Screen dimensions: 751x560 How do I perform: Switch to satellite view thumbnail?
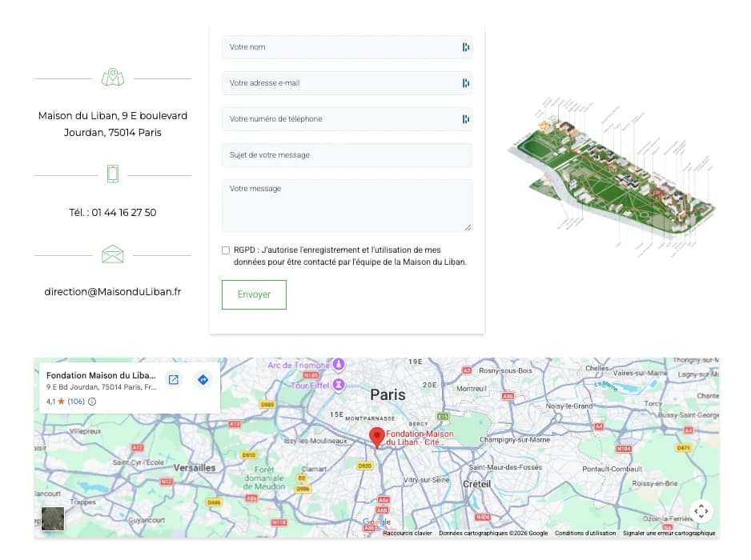[53, 519]
